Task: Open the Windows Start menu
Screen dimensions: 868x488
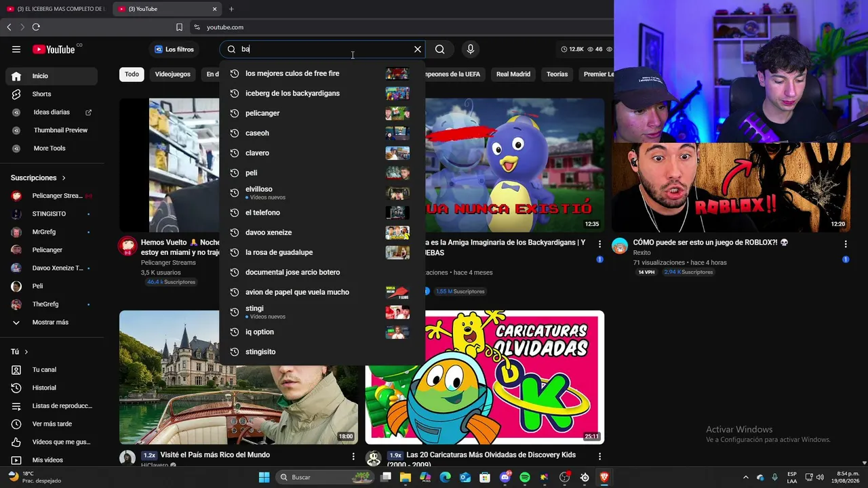Action: 264,477
